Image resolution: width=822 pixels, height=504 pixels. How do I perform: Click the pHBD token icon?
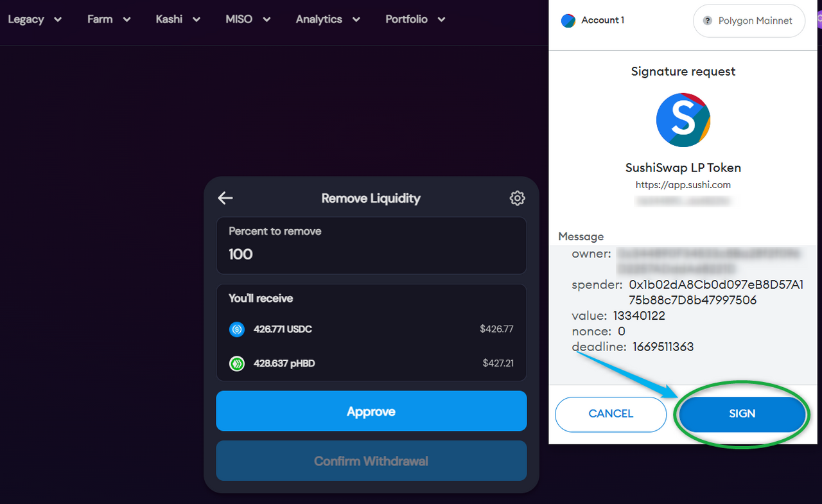(237, 363)
